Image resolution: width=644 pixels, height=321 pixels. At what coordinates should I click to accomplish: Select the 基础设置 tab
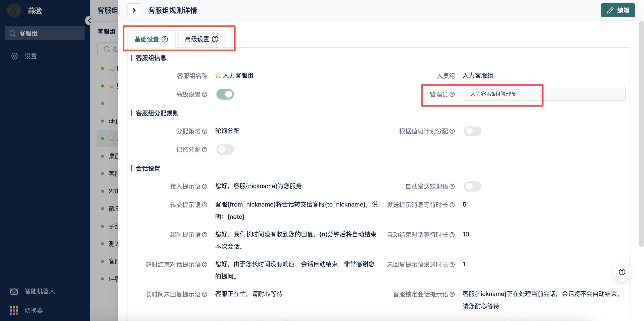pyautogui.click(x=150, y=39)
